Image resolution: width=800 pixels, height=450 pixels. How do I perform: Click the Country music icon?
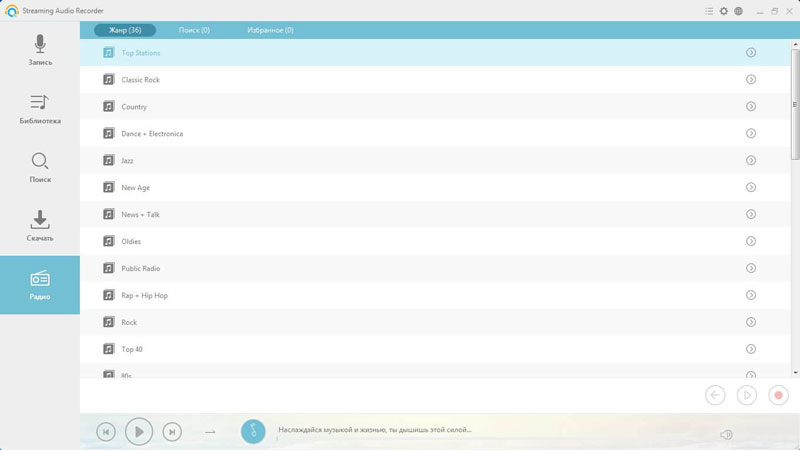tap(108, 107)
